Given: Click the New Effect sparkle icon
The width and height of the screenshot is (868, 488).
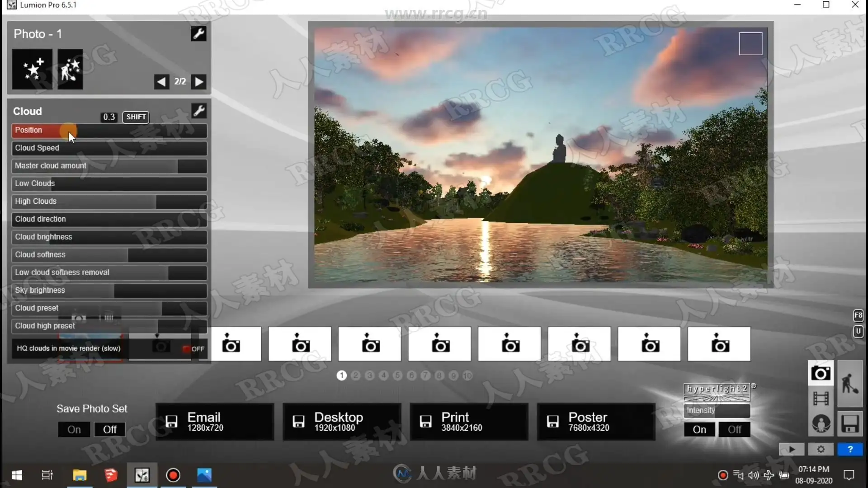Looking at the screenshot, I should pyautogui.click(x=32, y=69).
